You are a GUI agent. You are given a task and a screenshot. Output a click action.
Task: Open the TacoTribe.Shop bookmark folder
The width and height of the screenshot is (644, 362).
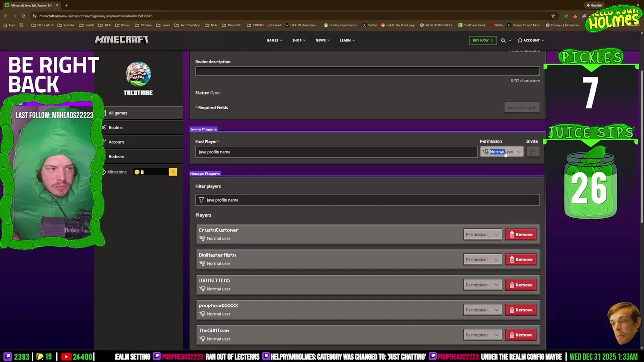pyautogui.click(x=187, y=25)
